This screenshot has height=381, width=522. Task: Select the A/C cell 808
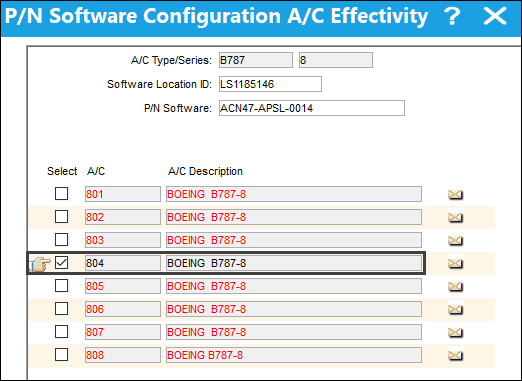click(x=123, y=355)
